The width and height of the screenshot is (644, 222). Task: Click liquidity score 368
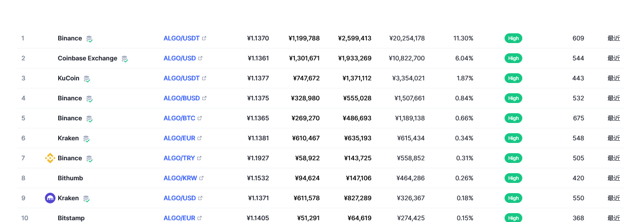[578, 218]
